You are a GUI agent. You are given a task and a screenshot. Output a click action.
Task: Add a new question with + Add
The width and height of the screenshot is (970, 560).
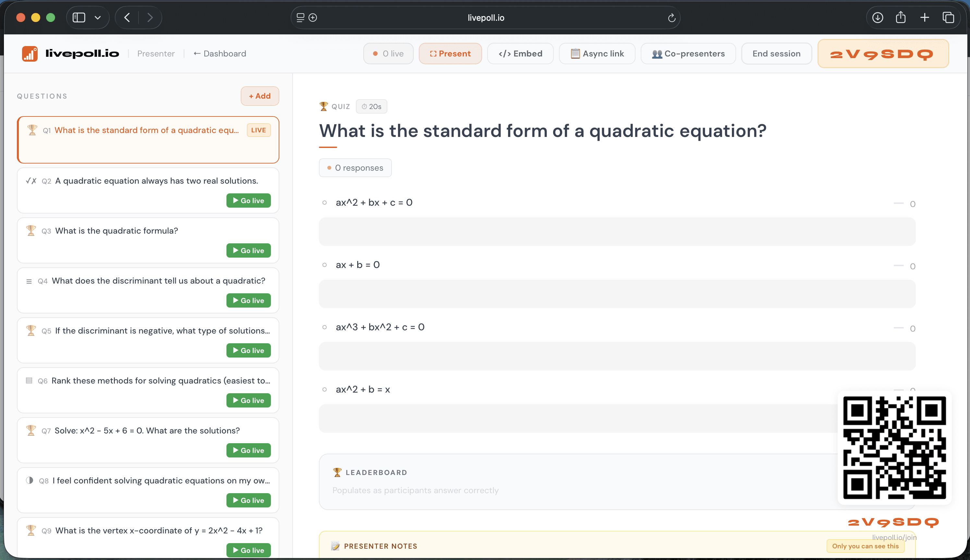pos(260,96)
